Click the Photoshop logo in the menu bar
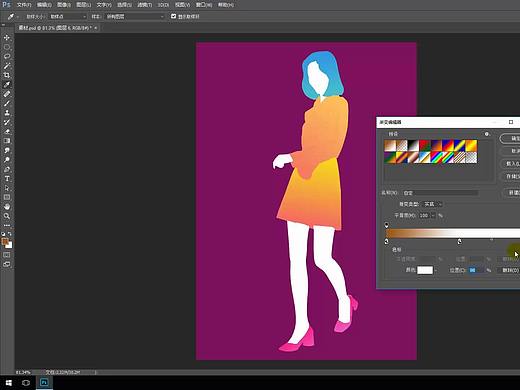The image size is (520, 390). (x=6, y=4)
